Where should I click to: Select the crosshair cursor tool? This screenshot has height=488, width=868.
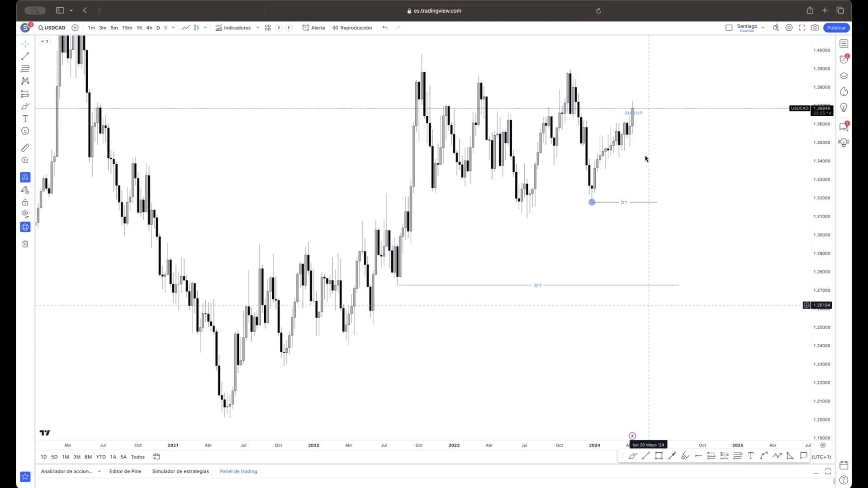tap(25, 44)
